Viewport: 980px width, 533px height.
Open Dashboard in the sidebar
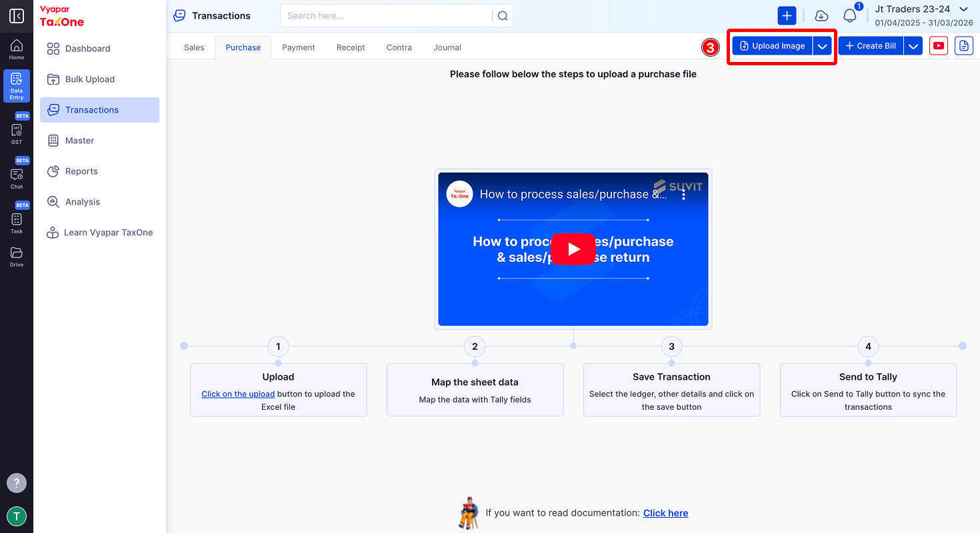pos(100,49)
